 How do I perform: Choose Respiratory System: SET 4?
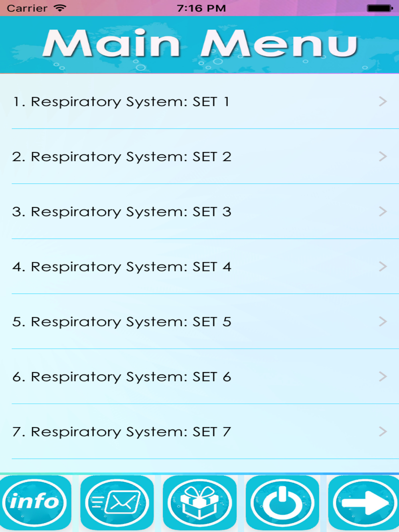click(122, 267)
